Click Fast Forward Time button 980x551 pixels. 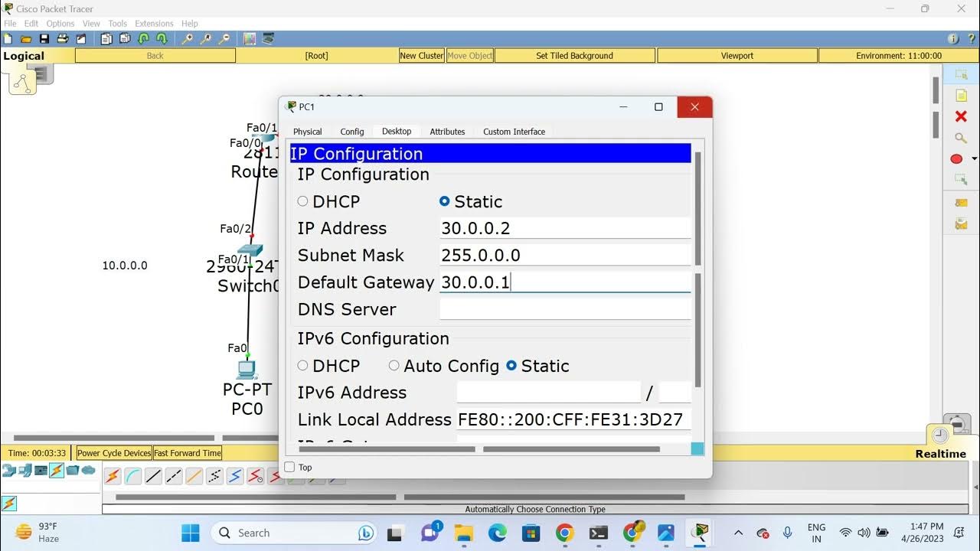(x=188, y=453)
